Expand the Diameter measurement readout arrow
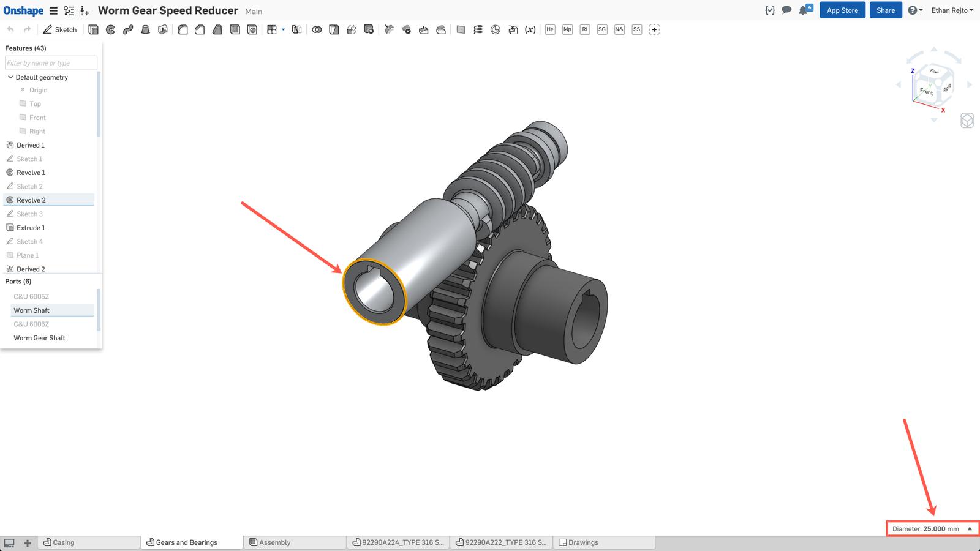 point(970,528)
